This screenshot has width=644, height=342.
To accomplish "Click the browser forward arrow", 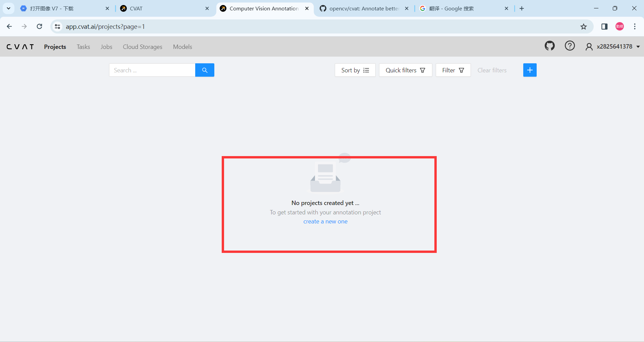I will 24,26.
